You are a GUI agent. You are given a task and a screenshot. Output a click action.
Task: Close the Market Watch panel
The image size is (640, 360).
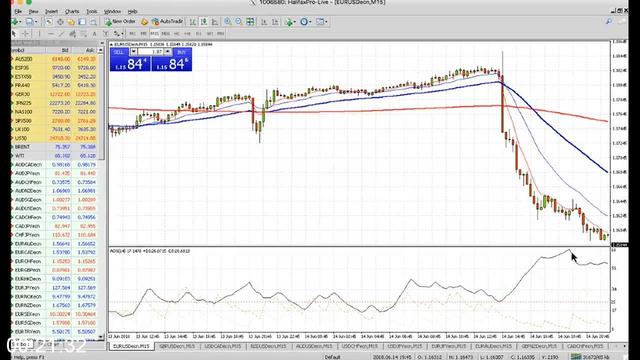click(x=102, y=43)
